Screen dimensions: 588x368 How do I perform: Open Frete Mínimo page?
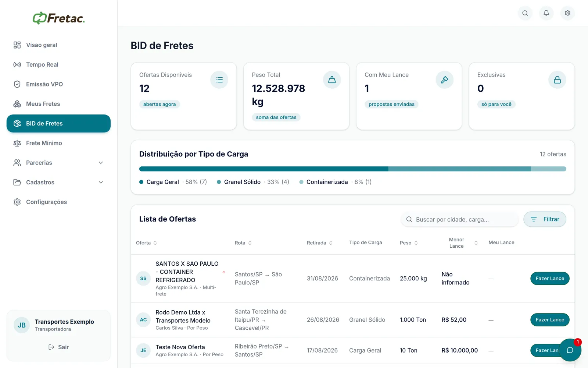(58, 143)
